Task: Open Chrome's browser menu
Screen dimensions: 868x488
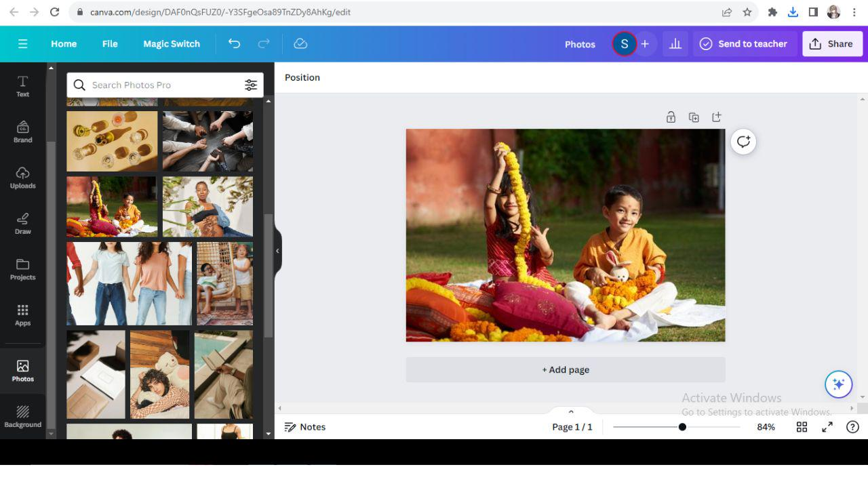Action: 854,12
